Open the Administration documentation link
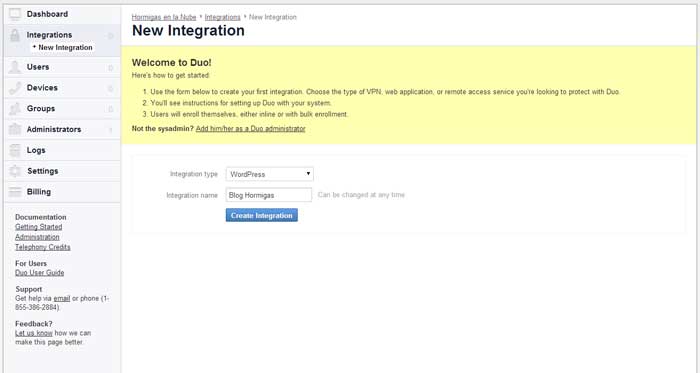This screenshot has width=700, height=373. [37, 237]
